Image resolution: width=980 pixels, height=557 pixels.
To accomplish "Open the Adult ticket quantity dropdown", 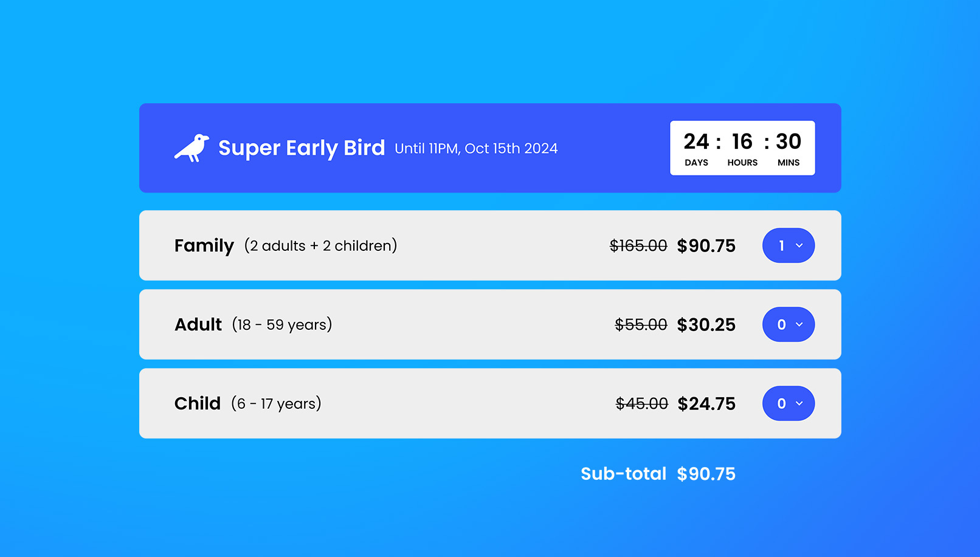I will [788, 324].
